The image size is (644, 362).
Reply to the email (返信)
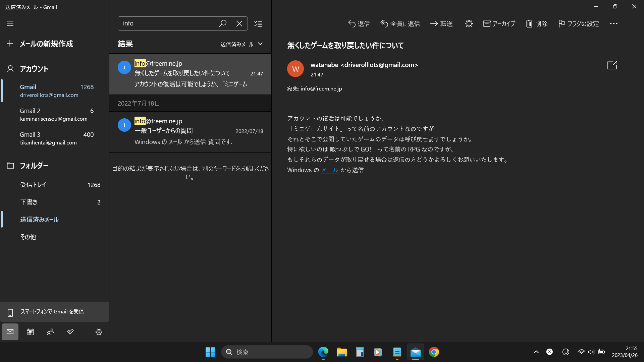pyautogui.click(x=359, y=23)
